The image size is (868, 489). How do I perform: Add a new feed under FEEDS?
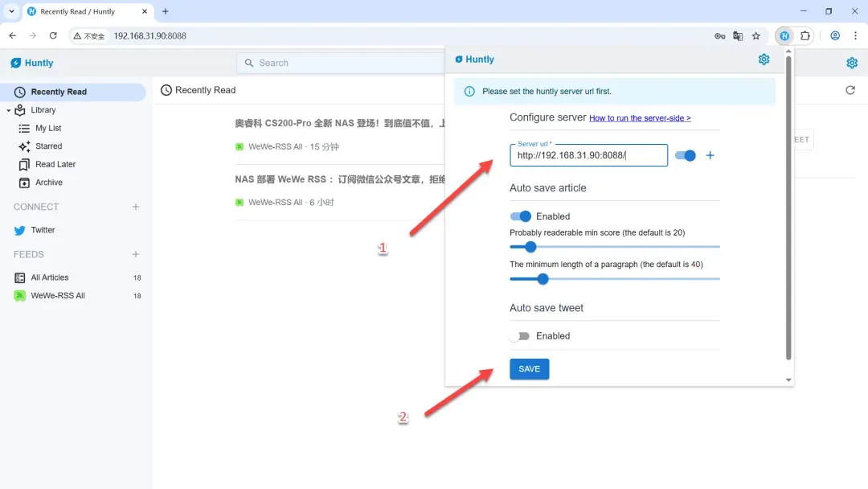(x=136, y=254)
